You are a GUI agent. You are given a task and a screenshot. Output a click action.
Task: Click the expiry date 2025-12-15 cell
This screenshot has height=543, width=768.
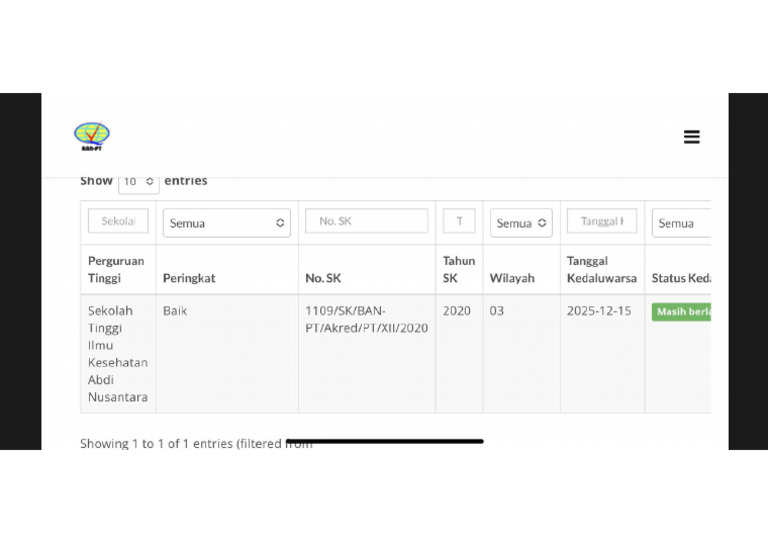pos(599,311)
